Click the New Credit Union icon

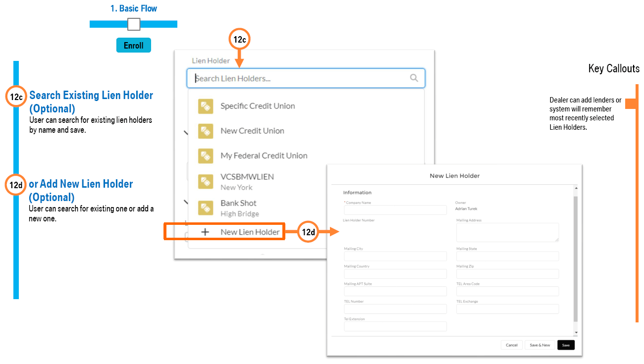click(206, 131)
